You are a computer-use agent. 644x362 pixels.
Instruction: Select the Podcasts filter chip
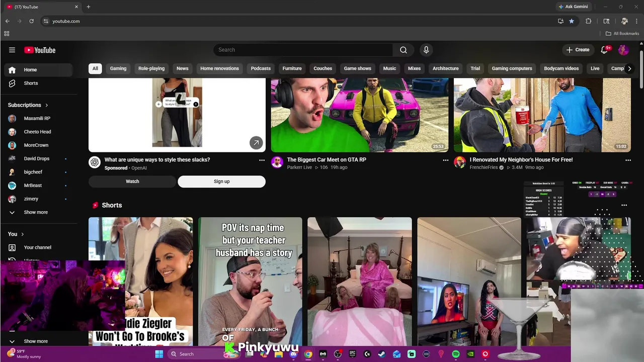(x=261, y=68)
